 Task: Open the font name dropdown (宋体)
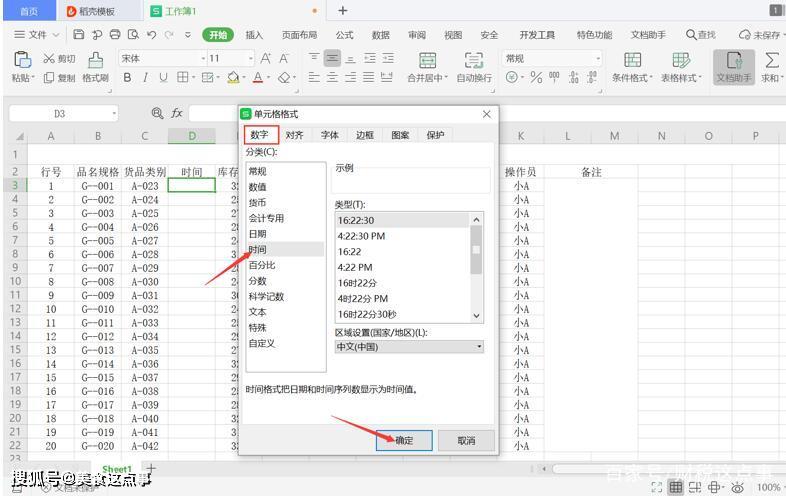pyautogui.click(x=204, y=59)
